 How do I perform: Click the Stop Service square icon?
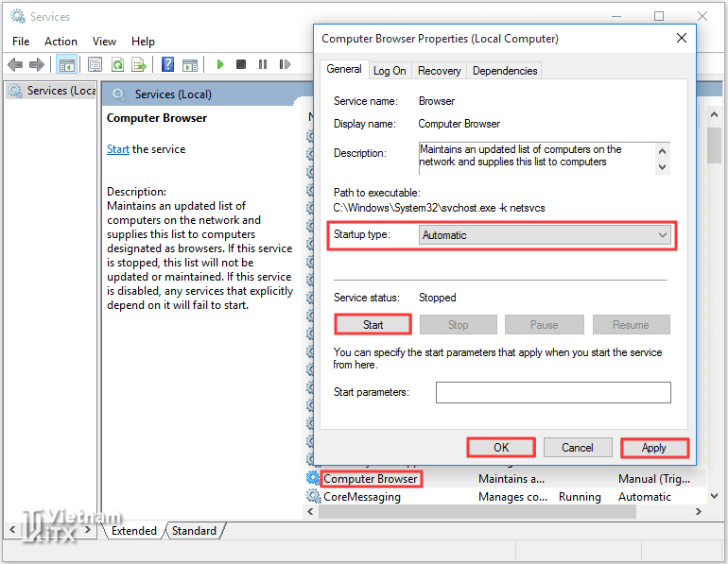pyautogui.click(x=241, y=64)
